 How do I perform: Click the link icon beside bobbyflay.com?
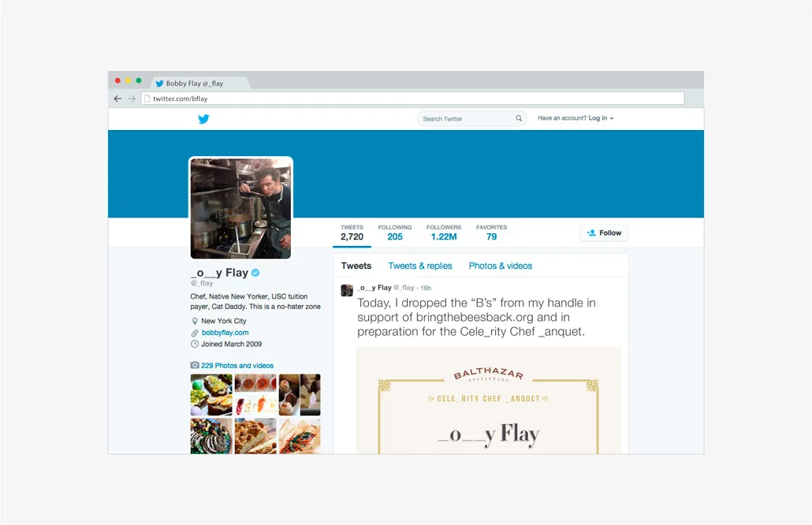click(195, 333)
